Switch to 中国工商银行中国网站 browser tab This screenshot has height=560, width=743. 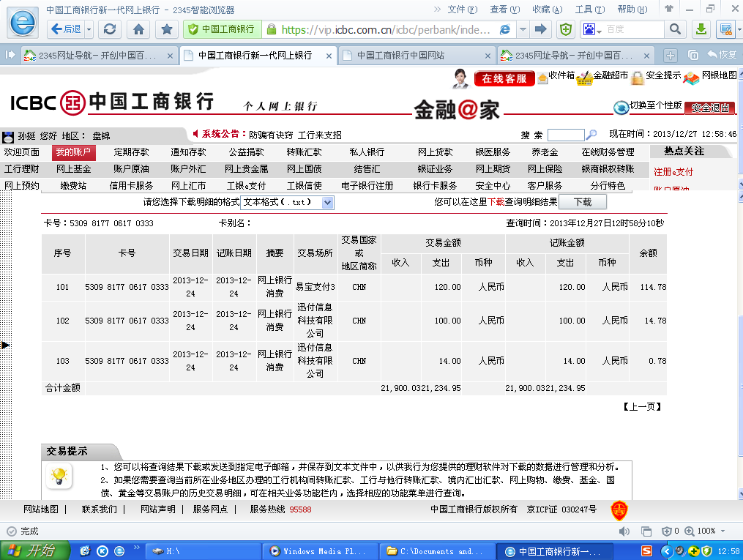coord(410,56)
